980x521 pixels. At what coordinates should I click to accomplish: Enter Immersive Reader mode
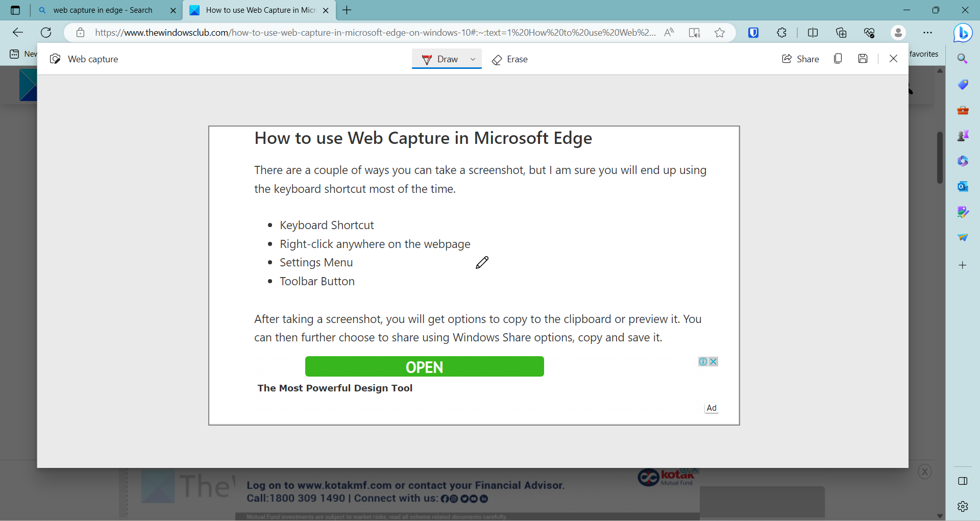coord(694,33)
